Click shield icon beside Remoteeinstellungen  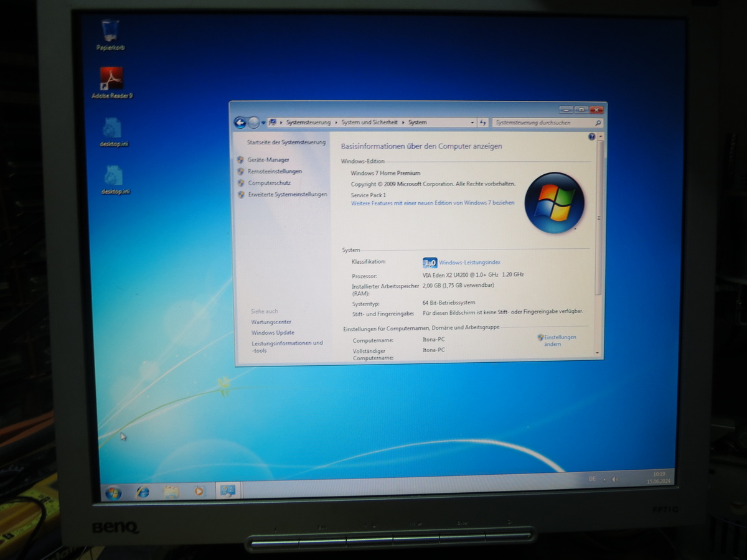tap(240, 171)
